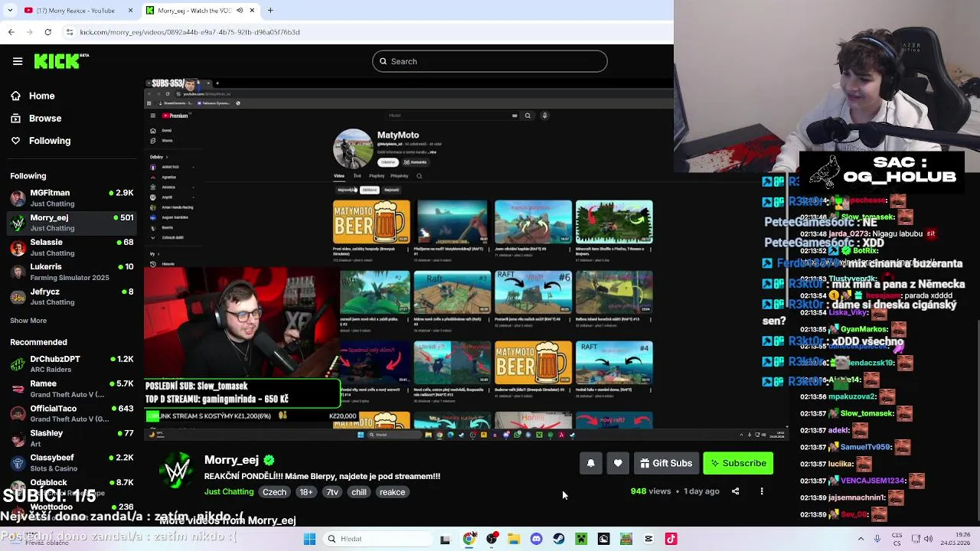Expand following list with Show More
The image size is (980, 551).
coord(28,321)
